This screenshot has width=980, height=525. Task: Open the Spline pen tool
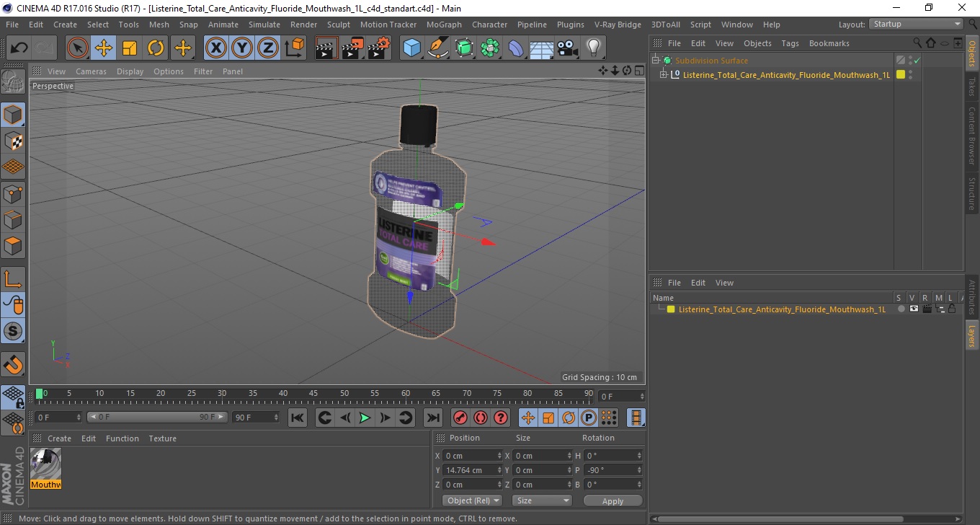437,48
